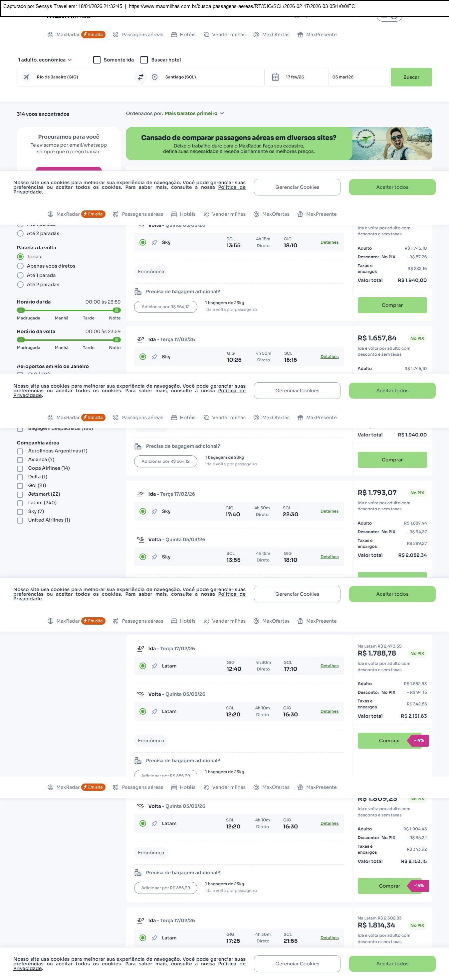
Task: Enable the 'Somente ida' checkbox
Action: tap(97, 60)
